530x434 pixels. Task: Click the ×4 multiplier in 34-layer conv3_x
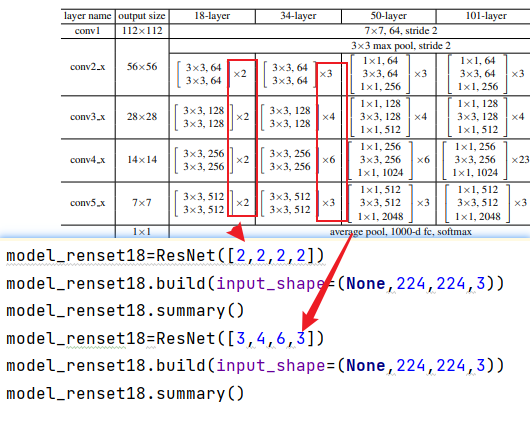[329, 117]
